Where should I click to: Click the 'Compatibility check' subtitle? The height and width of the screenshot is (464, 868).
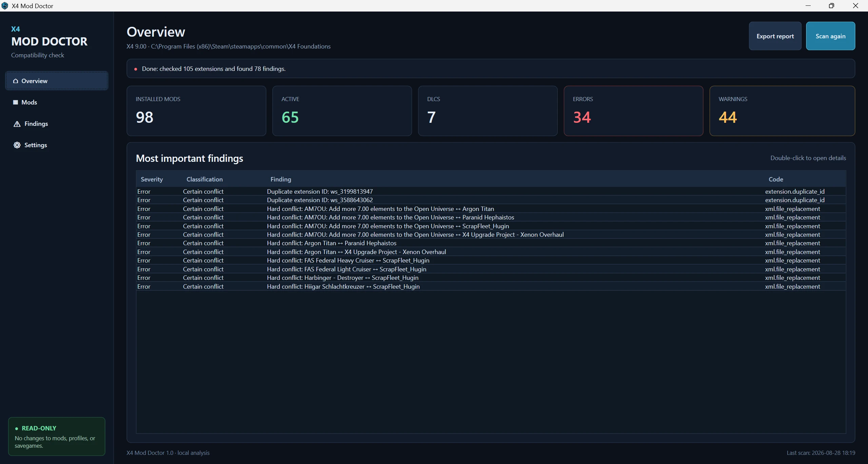(x=38, y=55)
